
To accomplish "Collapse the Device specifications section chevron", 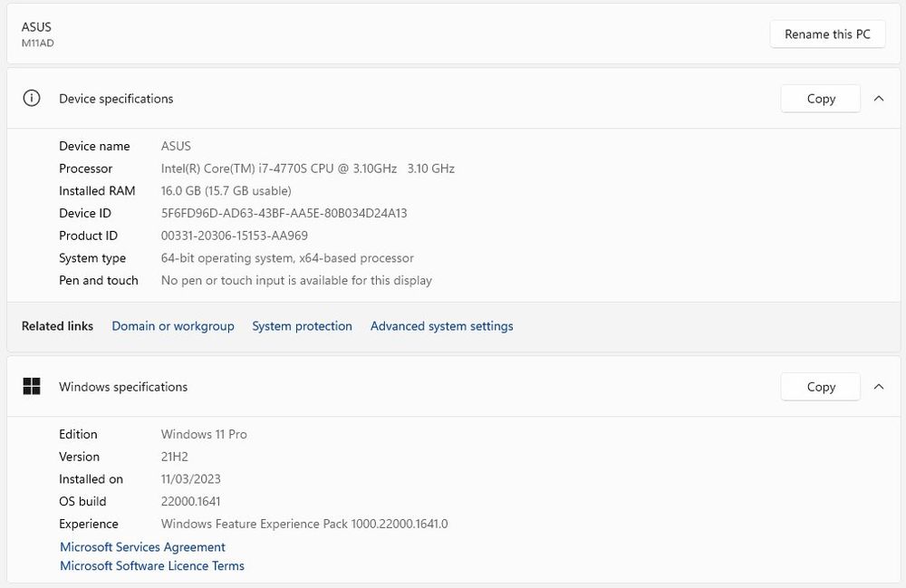I will (x=878, y=98).
